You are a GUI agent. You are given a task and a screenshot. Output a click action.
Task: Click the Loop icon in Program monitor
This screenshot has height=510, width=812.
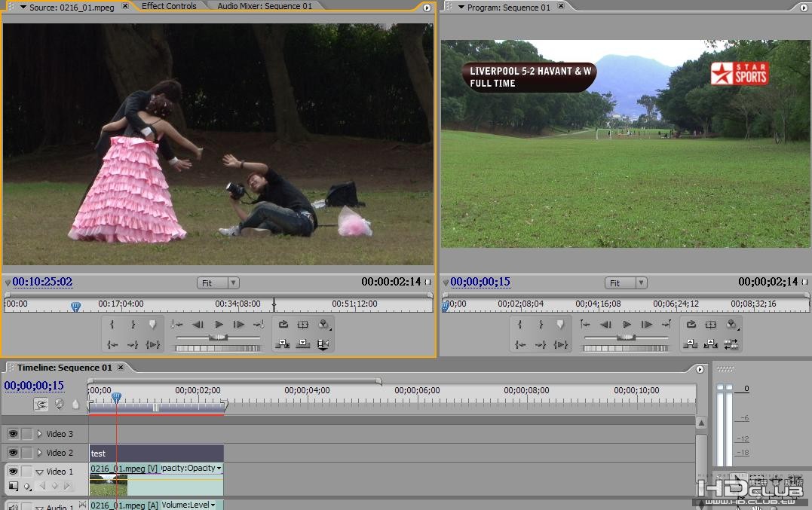click(691, 325)
